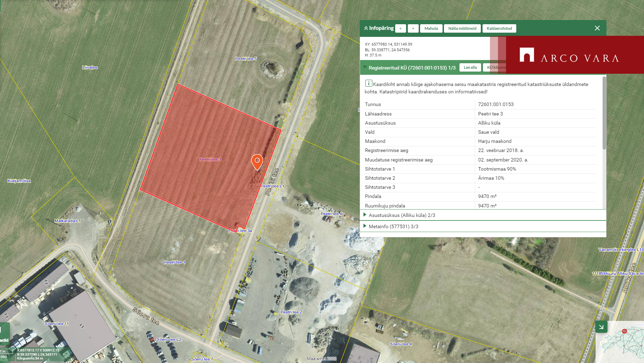Click the Pindala 9470 m² value
The width and height of the screenshot is (644, 363).
487,196
